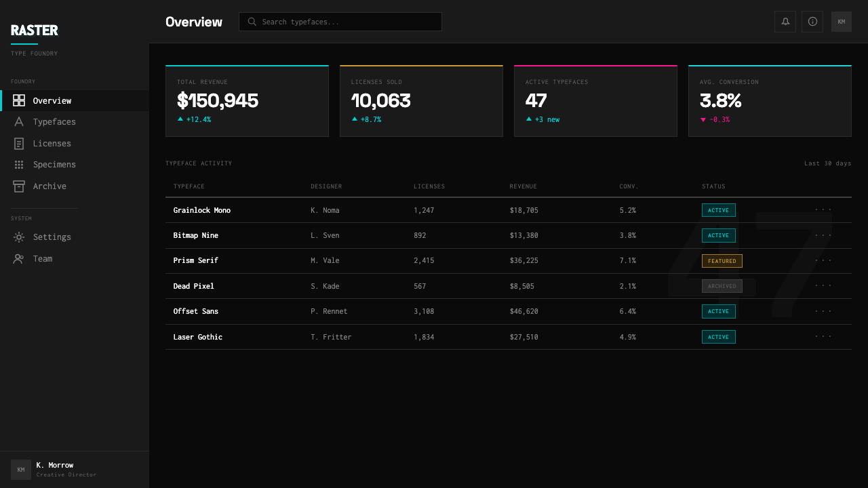Click the Active badge for Laser Gothic
868x488 pixels.
click(719, 337)
